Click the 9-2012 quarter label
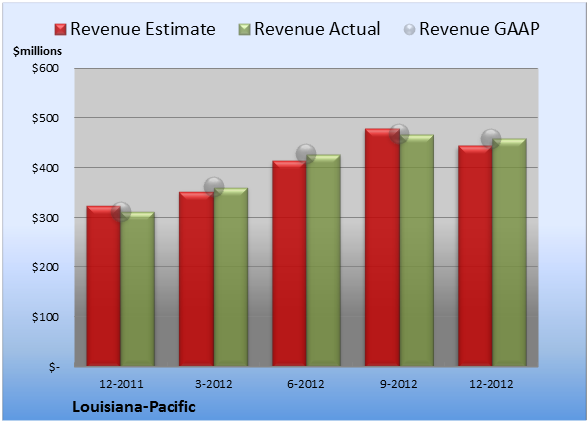 [x=398, y=384]
